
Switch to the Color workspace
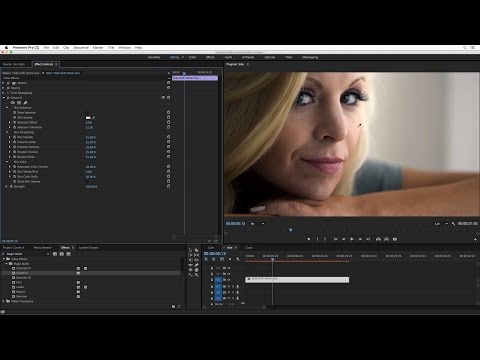193,57
